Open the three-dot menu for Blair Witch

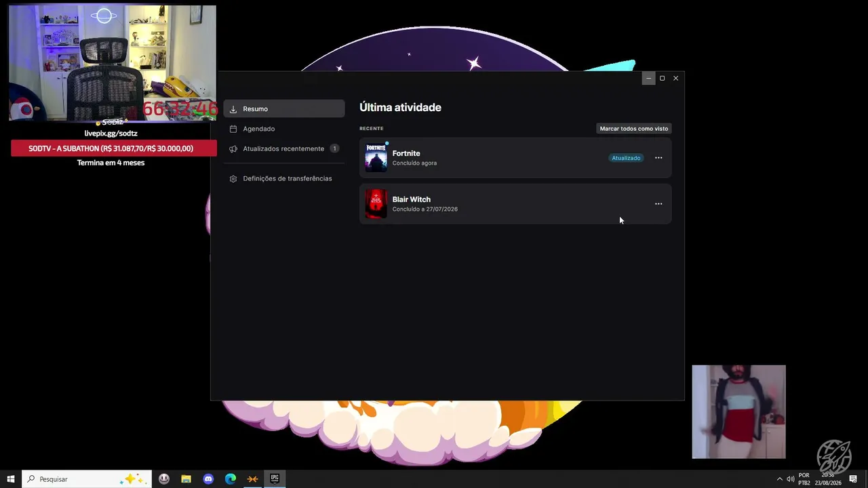(x=658, y=204)
